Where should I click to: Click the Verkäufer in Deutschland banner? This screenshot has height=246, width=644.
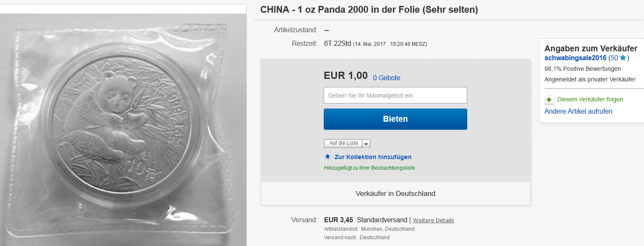(395, 193)
